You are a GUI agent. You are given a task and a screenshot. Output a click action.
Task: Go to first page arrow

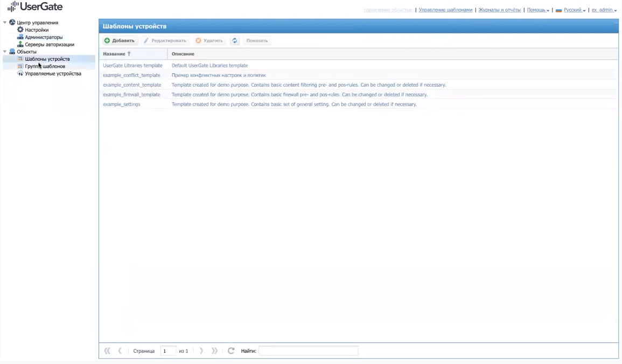click(x=107, y=351)
